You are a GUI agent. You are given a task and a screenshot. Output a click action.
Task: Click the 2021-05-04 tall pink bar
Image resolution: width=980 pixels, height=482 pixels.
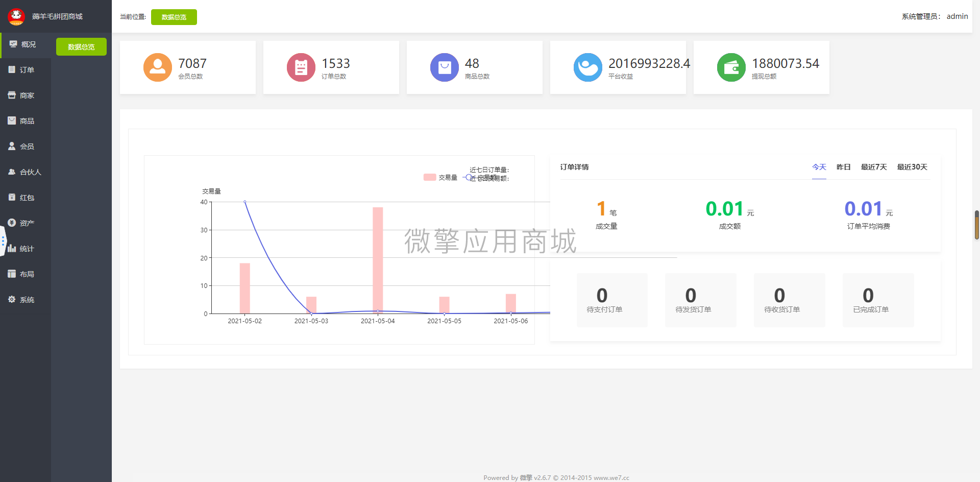click(x=378, y=260)
